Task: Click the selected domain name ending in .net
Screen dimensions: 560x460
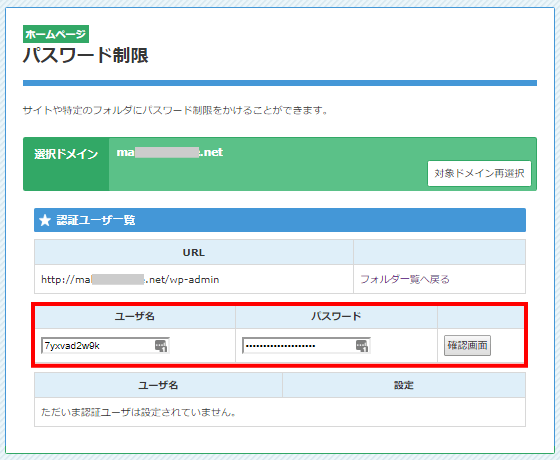Action: 170,152
